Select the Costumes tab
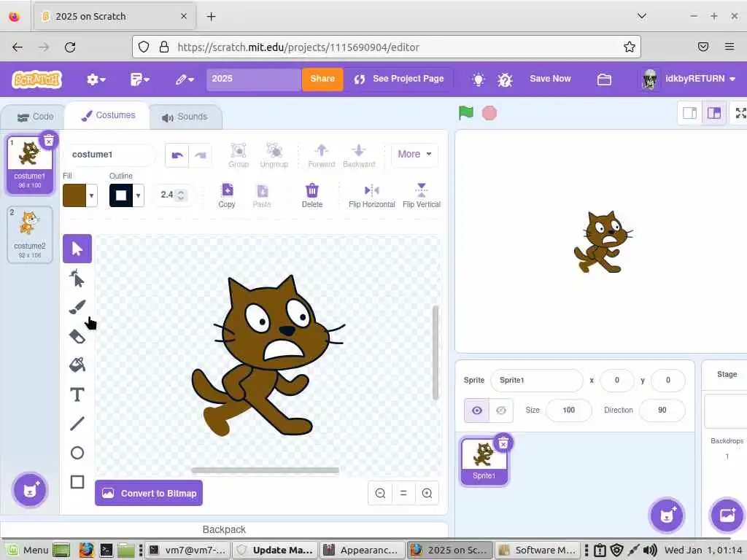This screenshot has width=747, height=560. (x=108, y=116)
